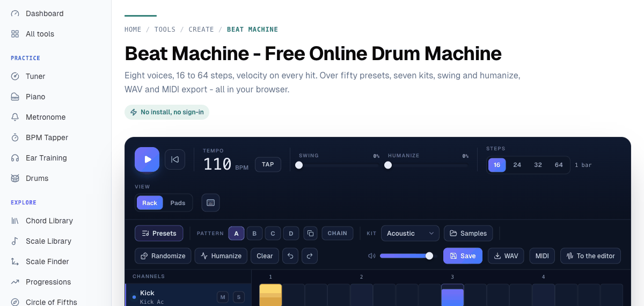The image size is (644, 306).
Task: Click the volume speaker icon
Action: (371, 256)
